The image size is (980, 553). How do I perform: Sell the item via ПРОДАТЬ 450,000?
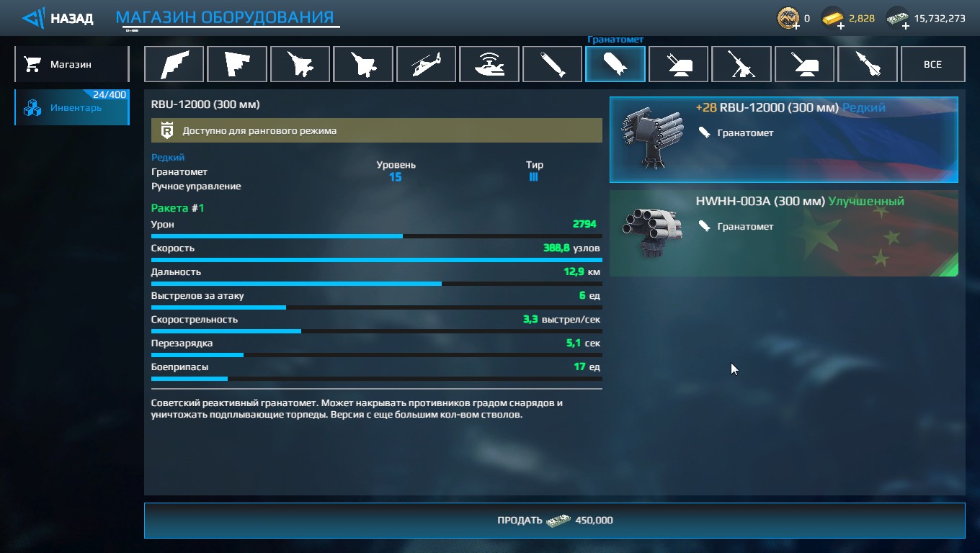click(554, 520)
